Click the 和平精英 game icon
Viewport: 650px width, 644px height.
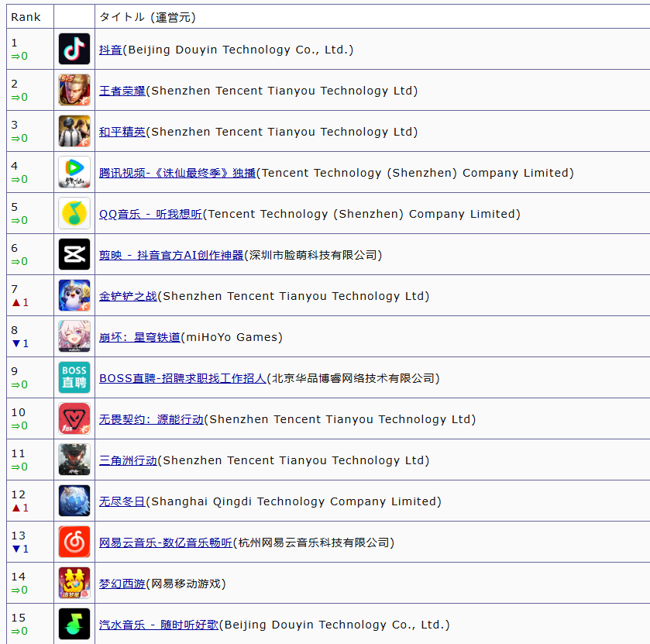click(74, 131)
